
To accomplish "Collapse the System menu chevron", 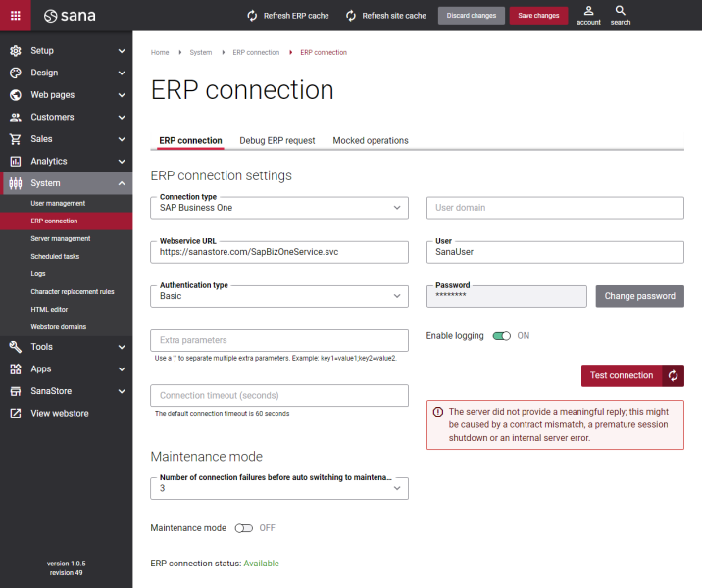I will click(x=122, y=183).
